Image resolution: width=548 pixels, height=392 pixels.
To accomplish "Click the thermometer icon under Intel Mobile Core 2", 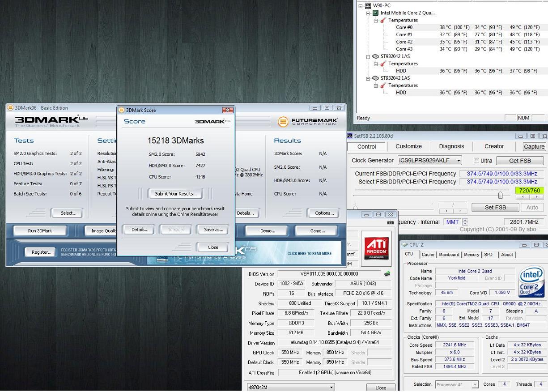I will (x=383, y=20).
